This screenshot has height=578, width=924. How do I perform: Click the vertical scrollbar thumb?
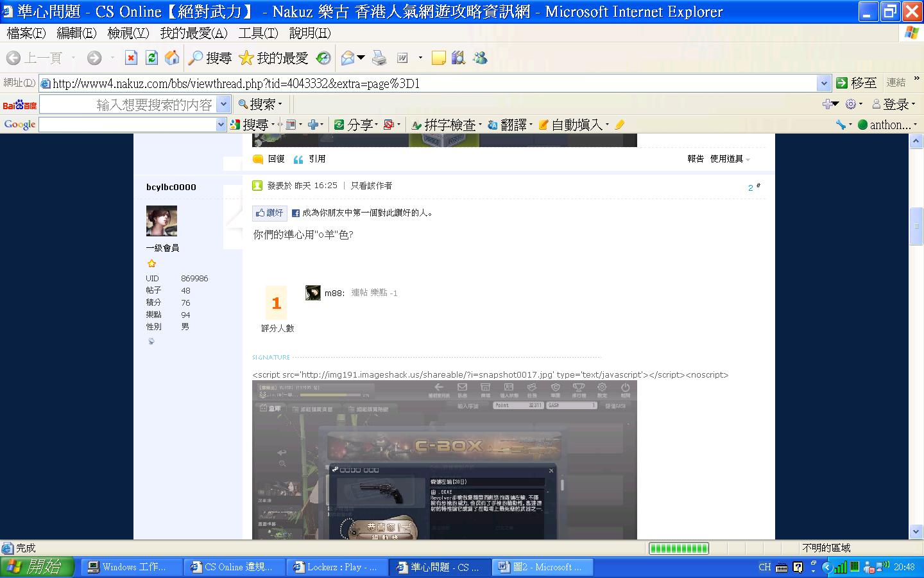(x=916, y=227)
